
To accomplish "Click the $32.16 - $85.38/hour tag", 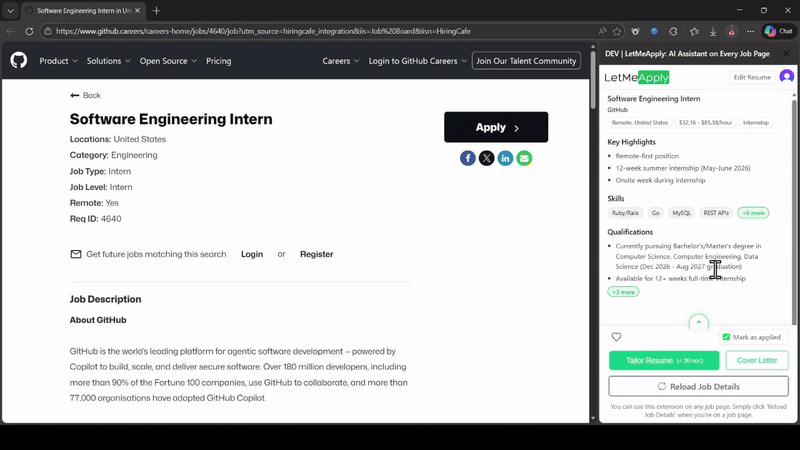I will click(705, 122).
